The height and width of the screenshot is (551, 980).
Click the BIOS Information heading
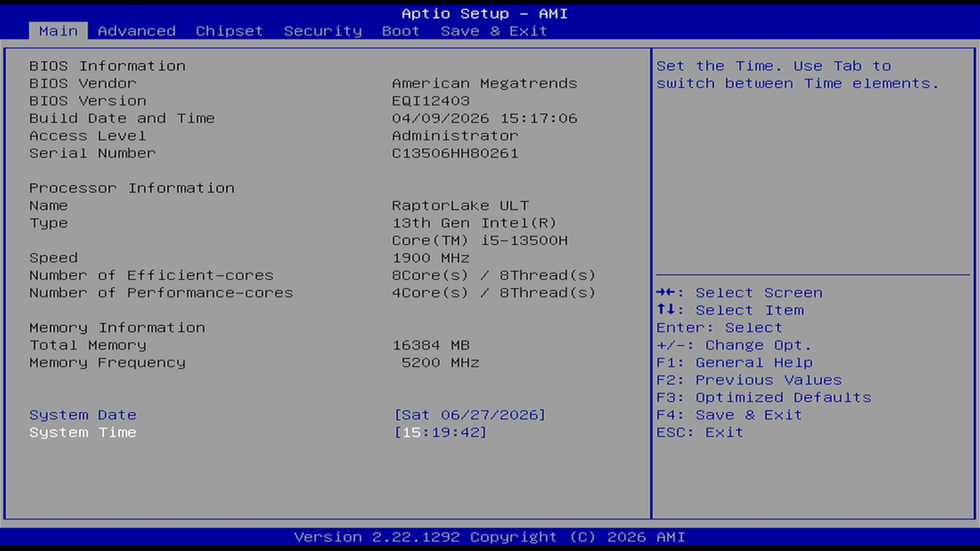[107, 66]
